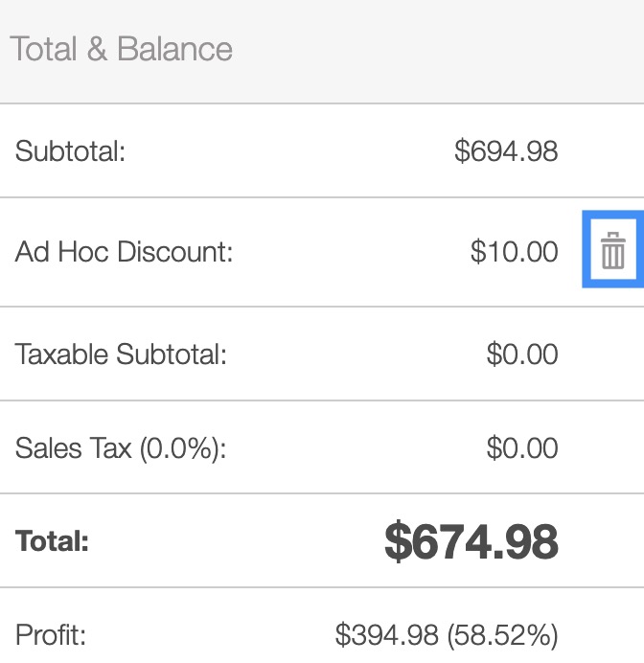The width and height of the screenshot is (644, 663).
Task: Click the $10.00 discount amount
Action: click(514, 252)
